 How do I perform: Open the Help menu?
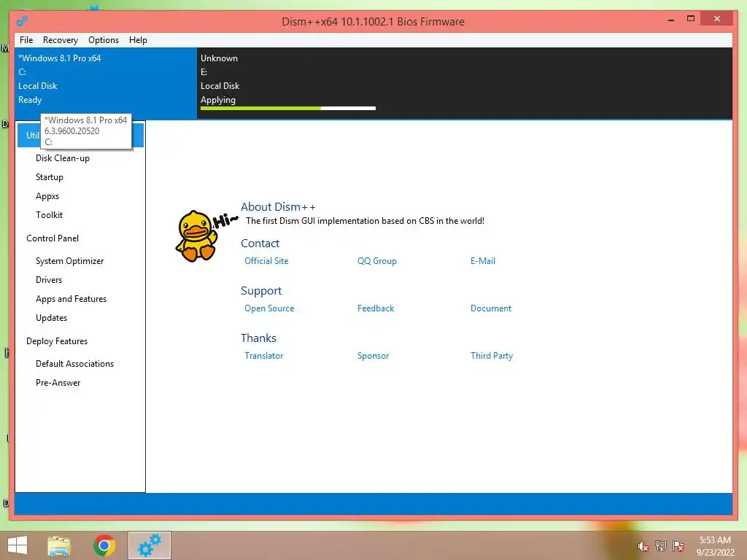tap(138, 40)
